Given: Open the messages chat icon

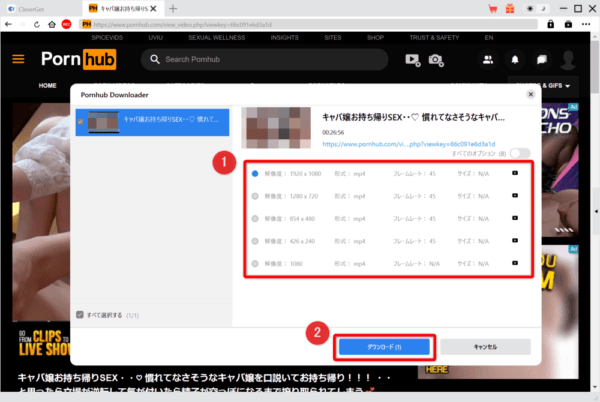Looking at the screenshot, I should (x=541, y=60).
